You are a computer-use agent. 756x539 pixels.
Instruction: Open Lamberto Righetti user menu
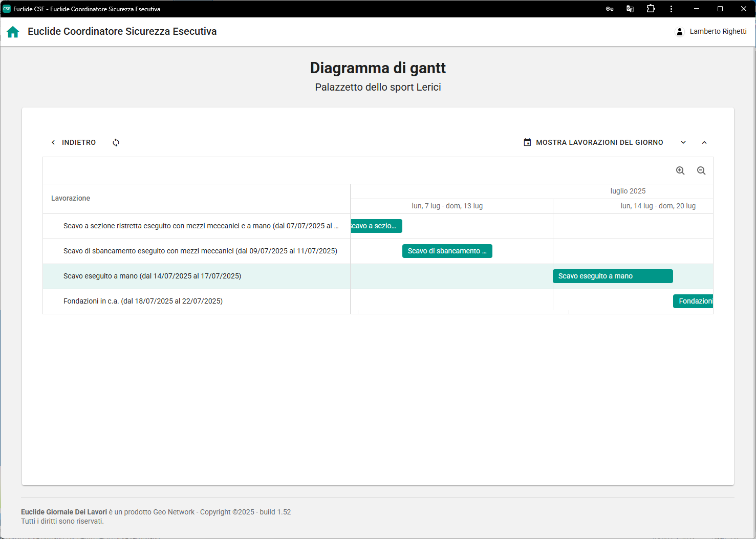(x=718, y=32)
